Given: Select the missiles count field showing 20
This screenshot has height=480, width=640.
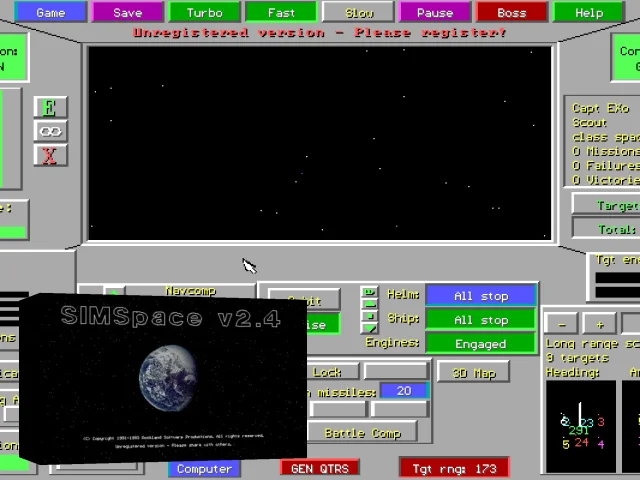Looking at the screenshot, I should click(x=404, y=391).
